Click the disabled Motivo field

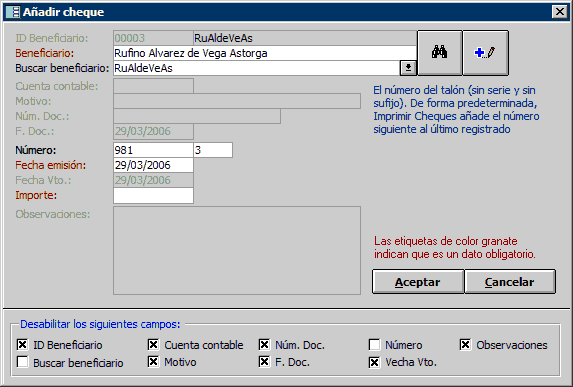[x=237, y=101]
